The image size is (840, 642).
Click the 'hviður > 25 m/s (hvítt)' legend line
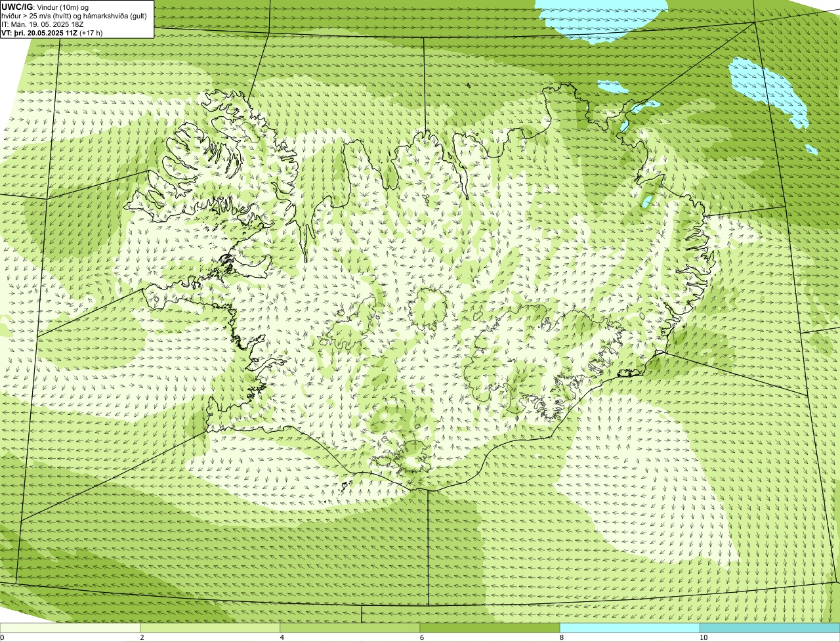coord(74,16)
